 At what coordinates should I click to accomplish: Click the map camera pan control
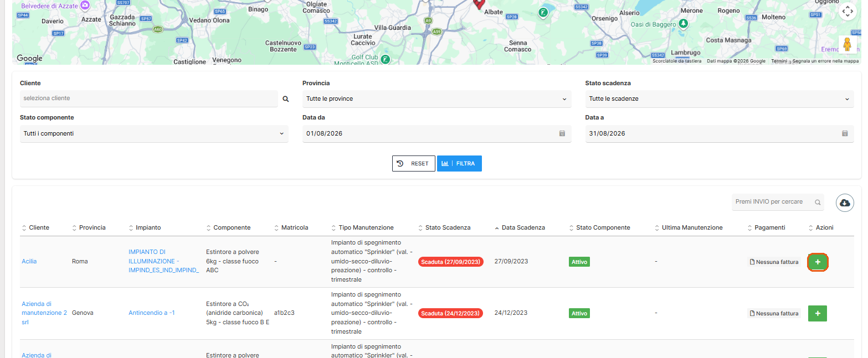tap(847, 11)
